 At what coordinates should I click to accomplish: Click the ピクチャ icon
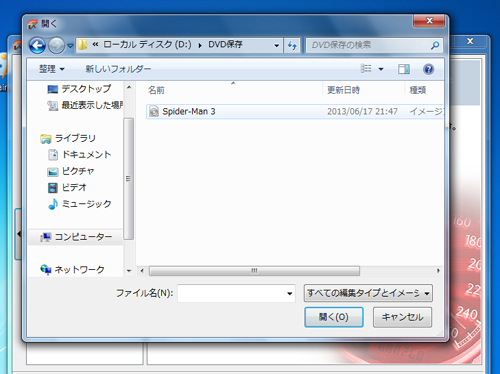click(53, 172)
